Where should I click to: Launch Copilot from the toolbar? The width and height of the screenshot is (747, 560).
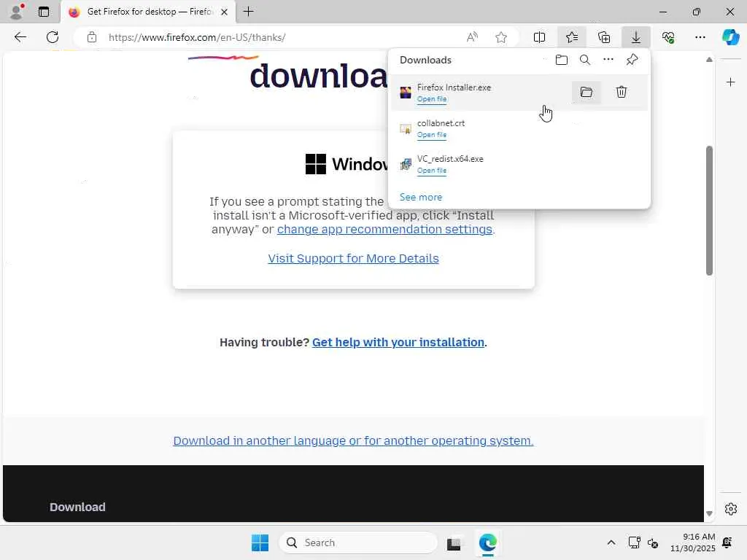tap(731, 37)
